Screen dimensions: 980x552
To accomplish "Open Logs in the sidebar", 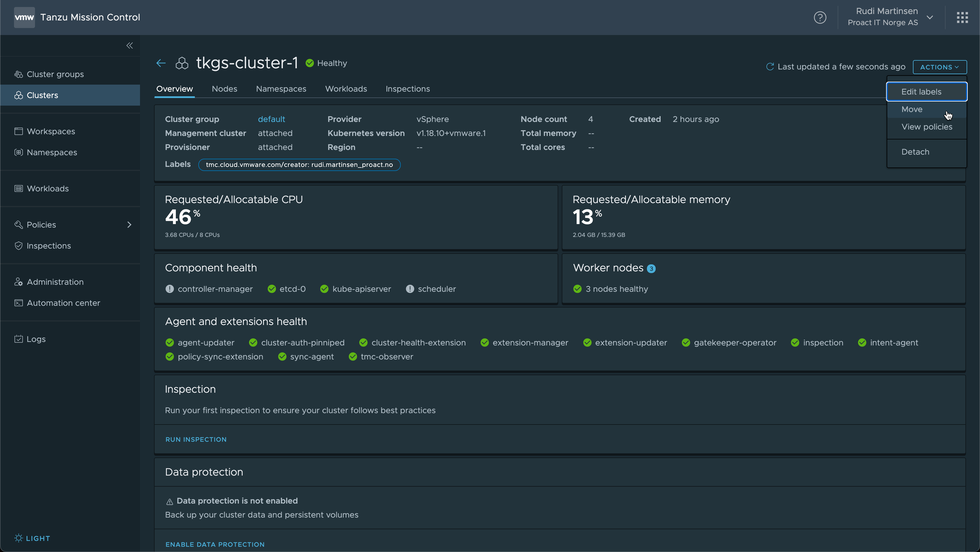I will 70,339.
